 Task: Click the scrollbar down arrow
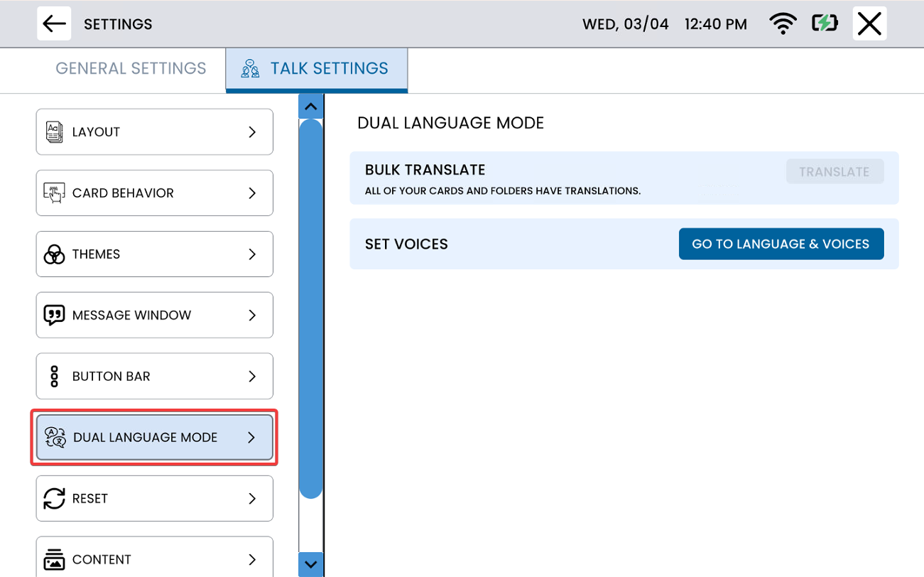pyautogui.click(x=310, y=564)
